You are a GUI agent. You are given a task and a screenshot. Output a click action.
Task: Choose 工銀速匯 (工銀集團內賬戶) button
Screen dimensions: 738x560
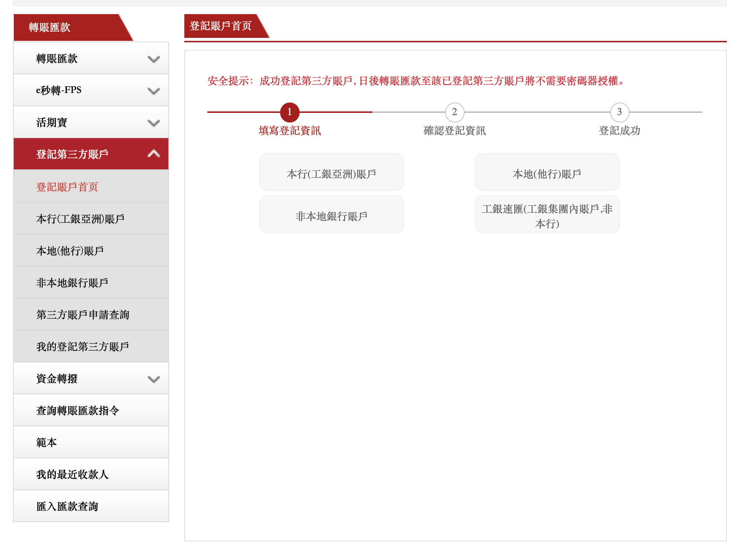(547, 216)
